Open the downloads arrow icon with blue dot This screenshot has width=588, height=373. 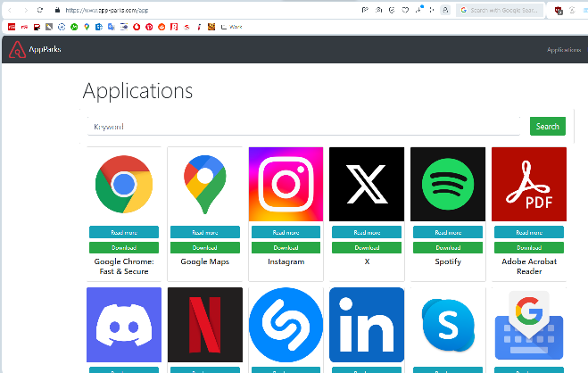418,10
